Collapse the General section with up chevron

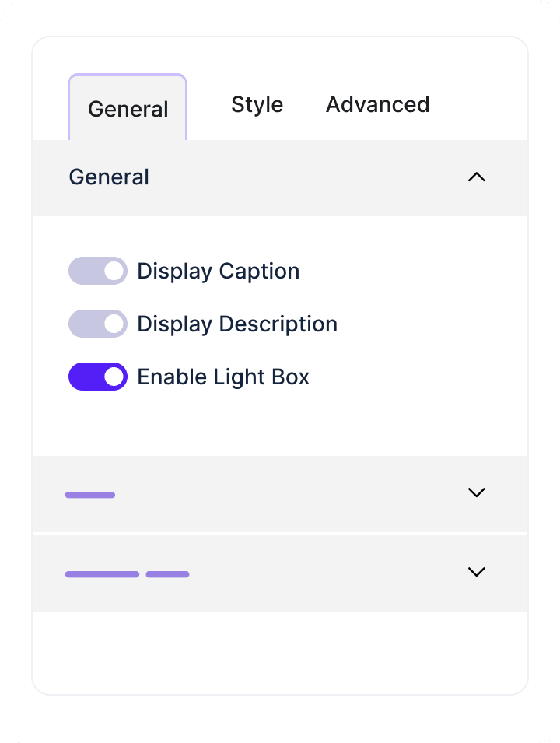pyautogui.click(x=476, y=177)
